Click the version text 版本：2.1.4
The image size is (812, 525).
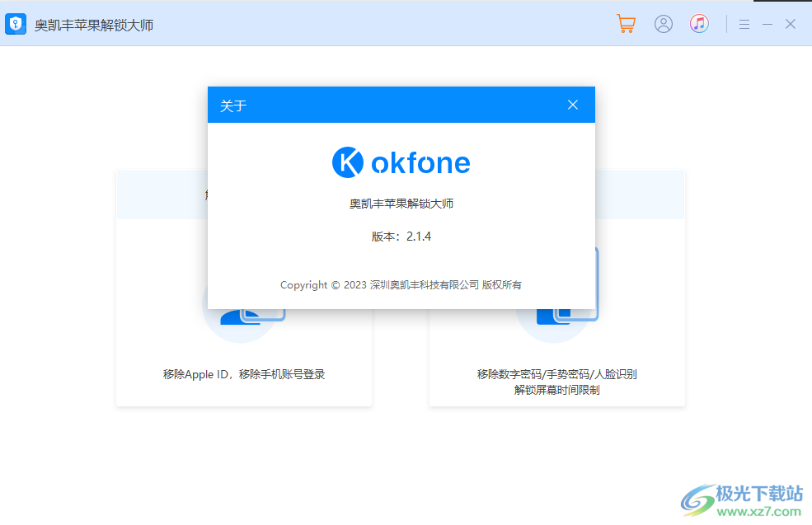click(x=401, y=237)
